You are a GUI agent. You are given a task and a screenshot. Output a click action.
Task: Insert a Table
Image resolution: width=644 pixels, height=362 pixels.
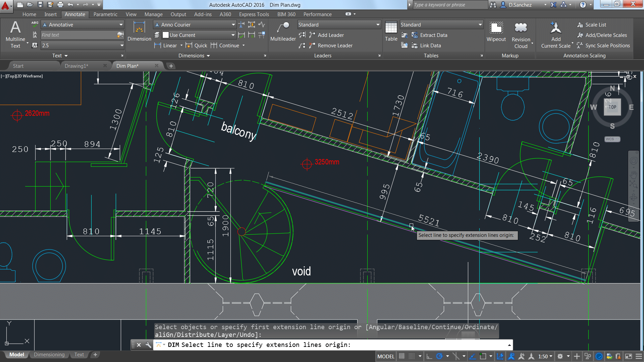(x=391, y=31)
